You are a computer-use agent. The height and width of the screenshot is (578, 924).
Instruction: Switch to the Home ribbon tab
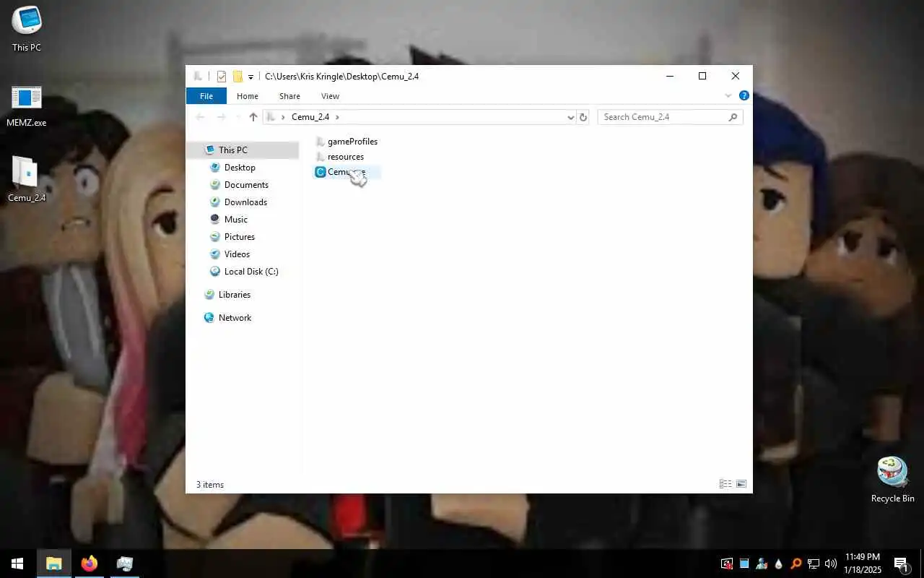pos(248,96)
